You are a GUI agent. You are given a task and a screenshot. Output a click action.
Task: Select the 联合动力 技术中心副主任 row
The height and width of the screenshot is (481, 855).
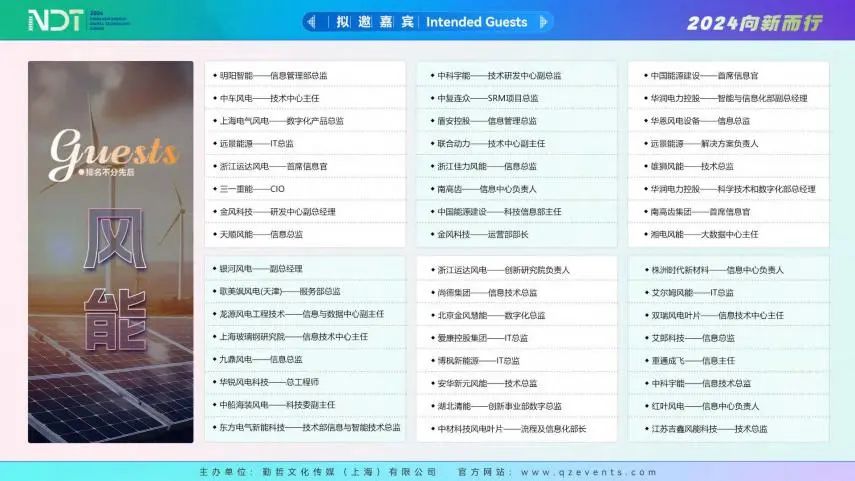point(517,144)
